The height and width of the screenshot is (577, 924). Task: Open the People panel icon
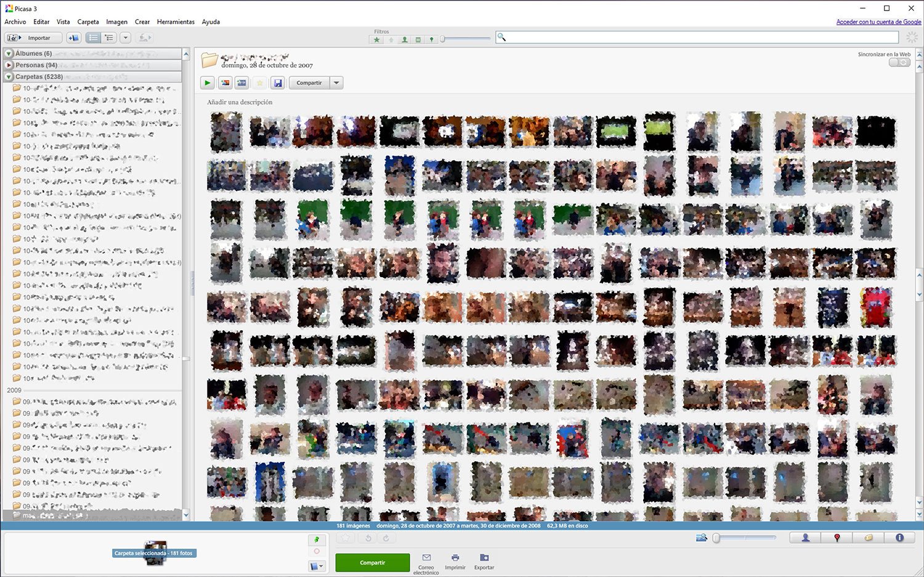pyautogui.click(x=805, y=538)
